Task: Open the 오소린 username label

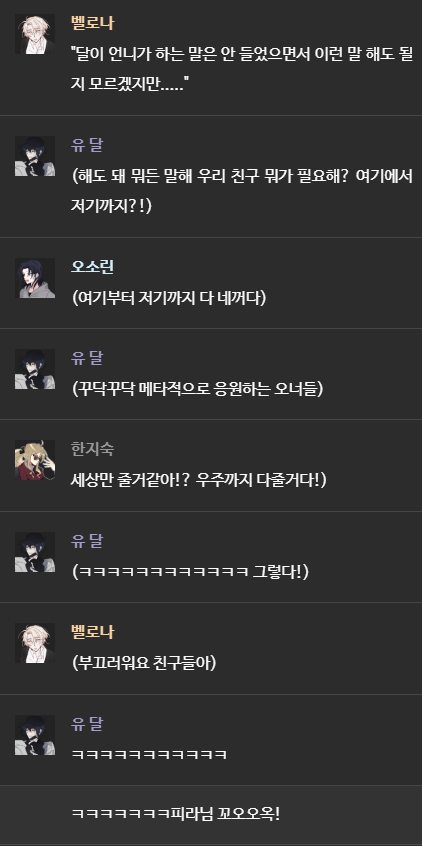Action: [92, 267]
